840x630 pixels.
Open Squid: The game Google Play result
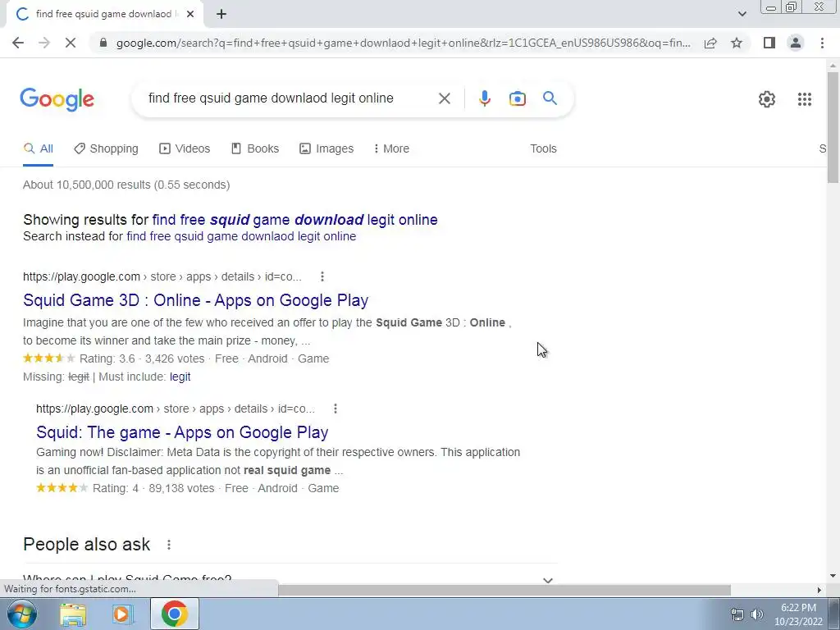(182, 432)
